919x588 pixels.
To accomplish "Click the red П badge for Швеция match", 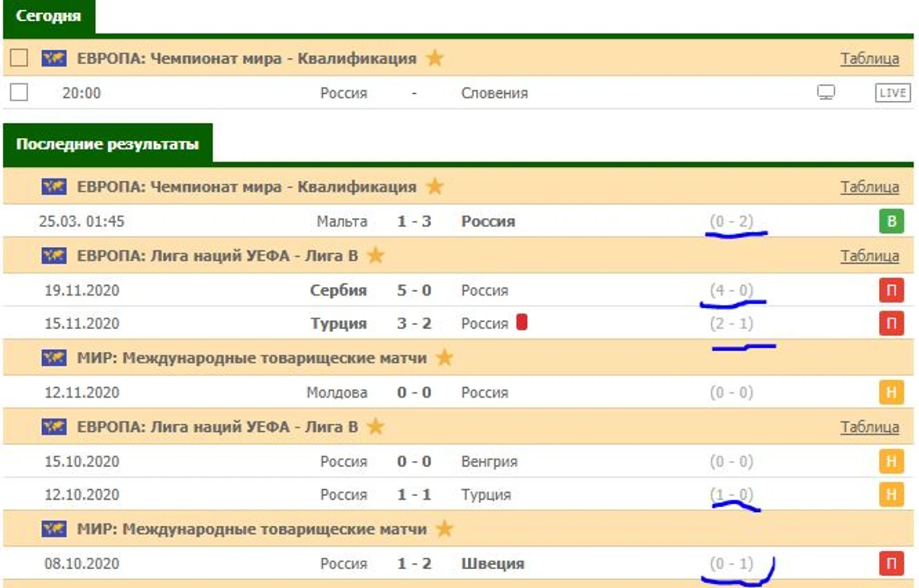I will pyautogui.click(x=891, y=563).
